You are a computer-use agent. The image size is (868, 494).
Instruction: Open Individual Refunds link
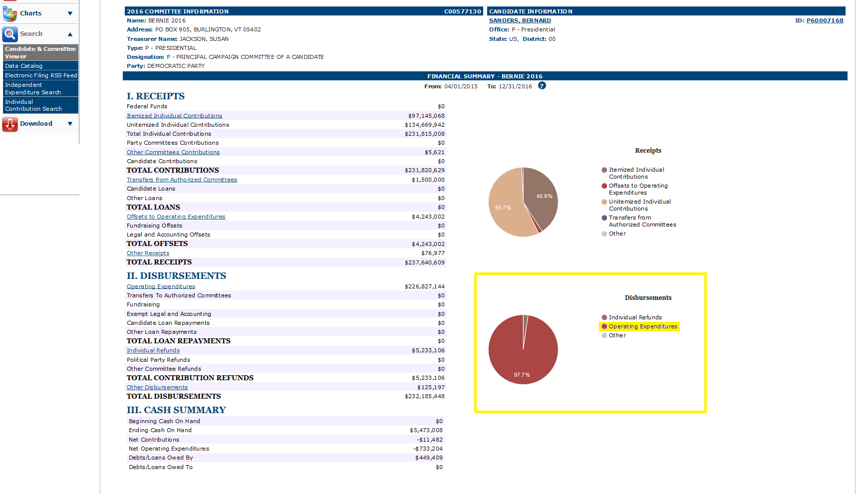pos(153,350)
